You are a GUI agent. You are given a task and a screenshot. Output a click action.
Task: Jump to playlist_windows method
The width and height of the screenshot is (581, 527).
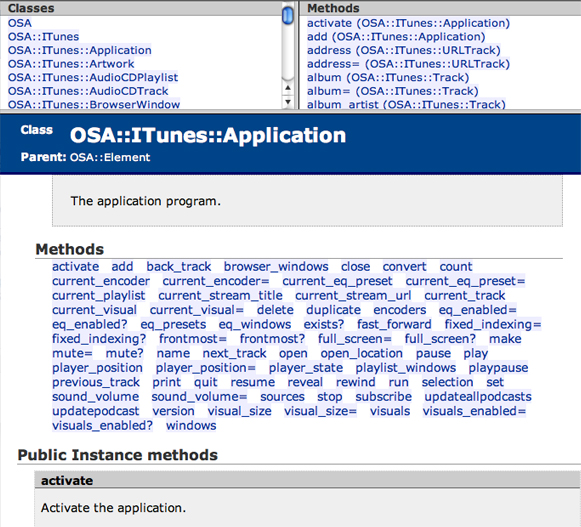coord(406,368)
